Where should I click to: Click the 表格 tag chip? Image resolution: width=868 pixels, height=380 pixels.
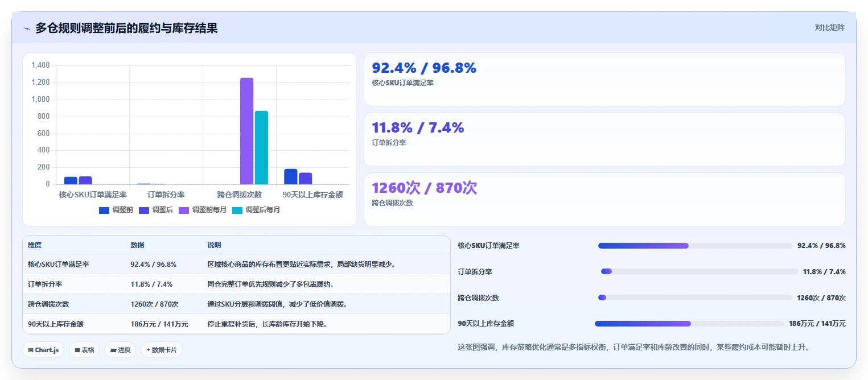tap(84, 350)
